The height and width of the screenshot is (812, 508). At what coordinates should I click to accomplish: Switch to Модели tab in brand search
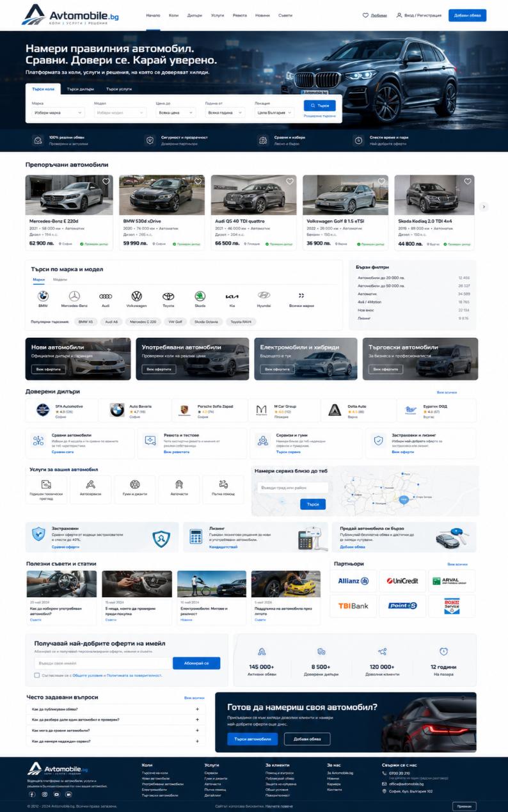point(60,280)
